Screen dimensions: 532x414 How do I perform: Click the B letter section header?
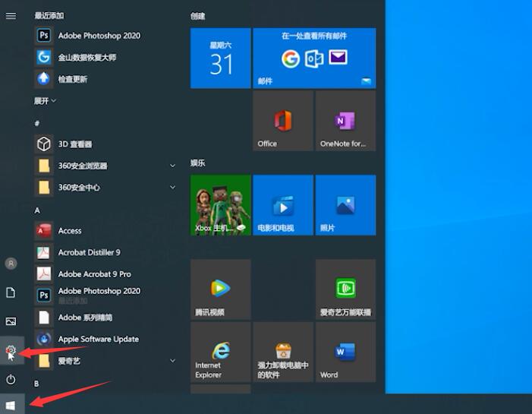tap(36, 384)
